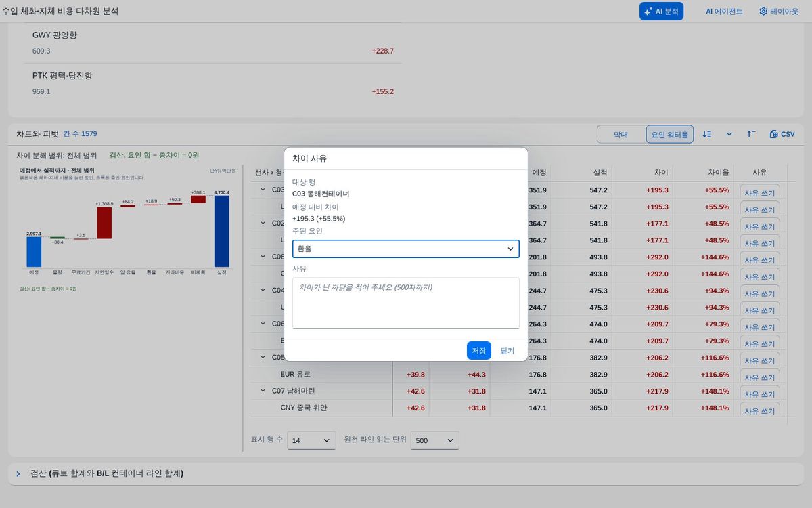Collapse the C08 row chevron
Image resolution: width=812 pixels, height=508 pixels.
[x=263, y=257]
